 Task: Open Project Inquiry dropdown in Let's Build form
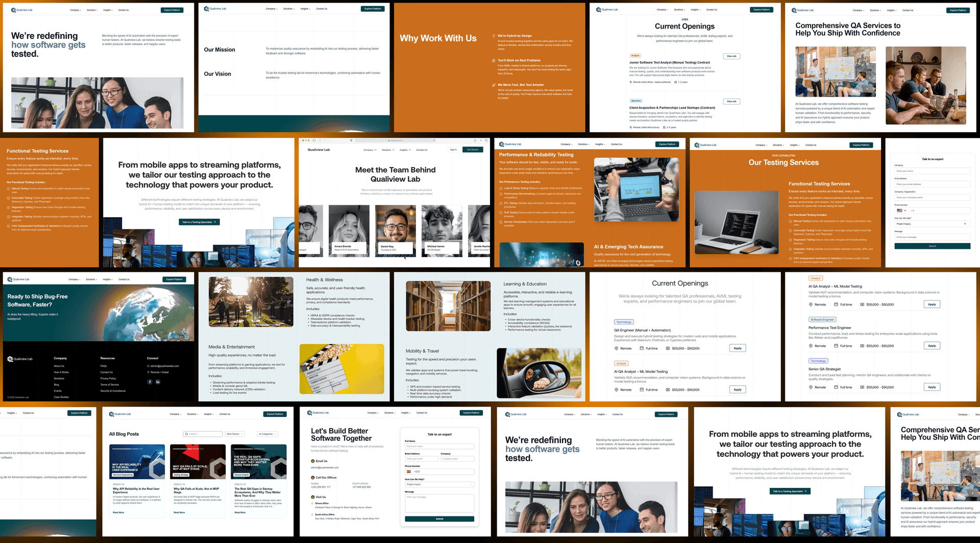pyautogui.click(x=439, y=484)
